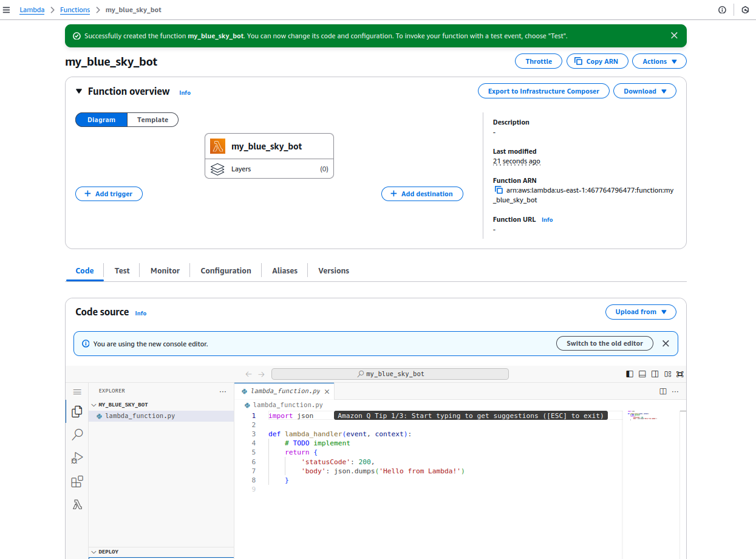
Task: Switch to the Configuration tab
Action: [226, 271]
